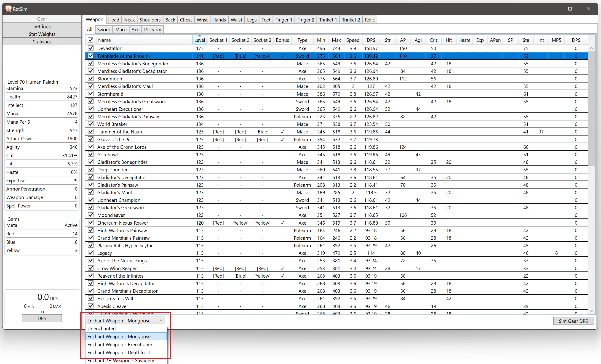Open the weapon enchant dropdown
The width and height of the screenshot is (601, 364).
click(x=125, y=320)
